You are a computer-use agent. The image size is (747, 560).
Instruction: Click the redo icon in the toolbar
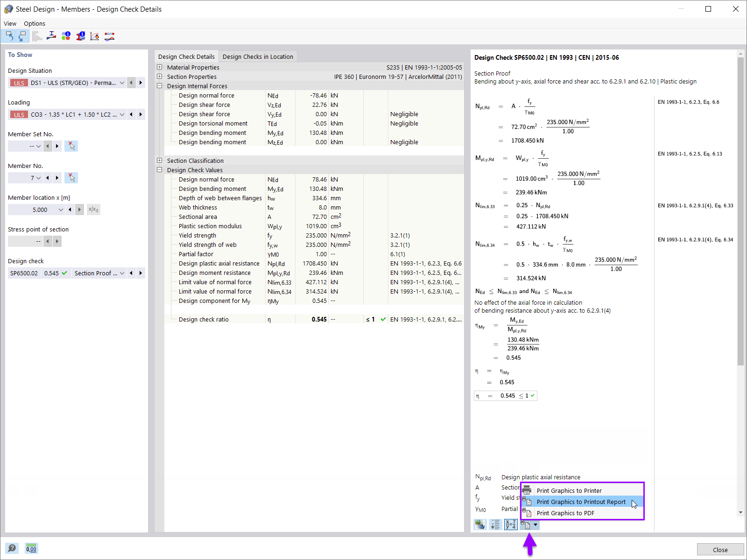(22, 36)
